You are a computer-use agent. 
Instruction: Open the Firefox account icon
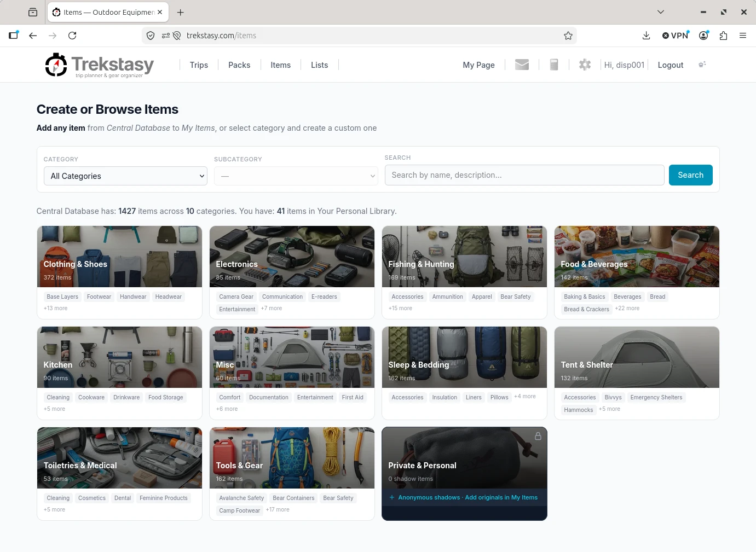[703, 36]
